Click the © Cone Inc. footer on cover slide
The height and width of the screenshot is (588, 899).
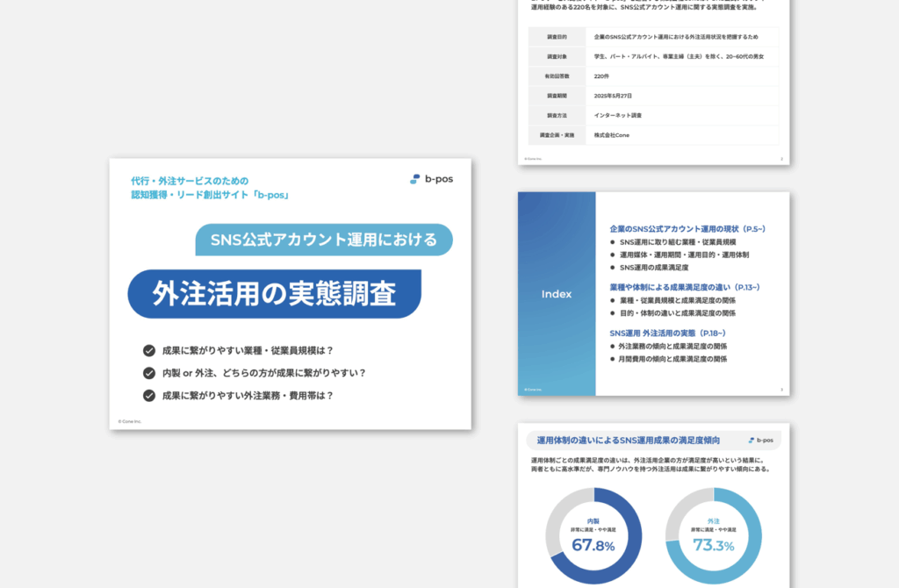coord(130,421)
